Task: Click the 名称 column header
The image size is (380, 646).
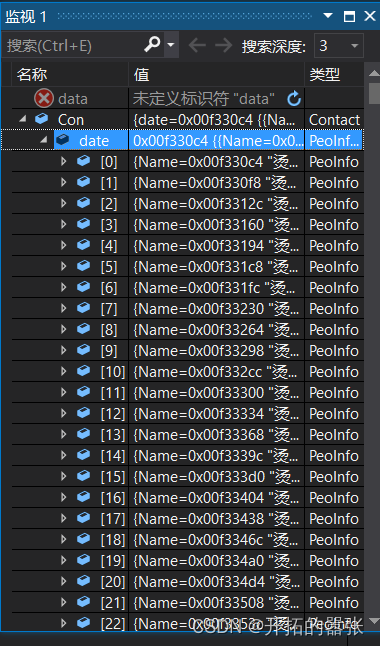Action: click(x=70, y=75)
